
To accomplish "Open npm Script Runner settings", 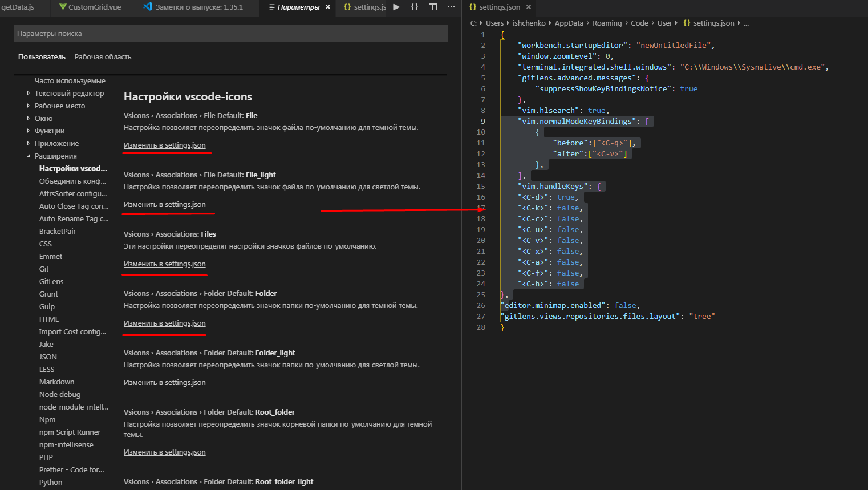I will pyautogui.click(x=70, y=432).
